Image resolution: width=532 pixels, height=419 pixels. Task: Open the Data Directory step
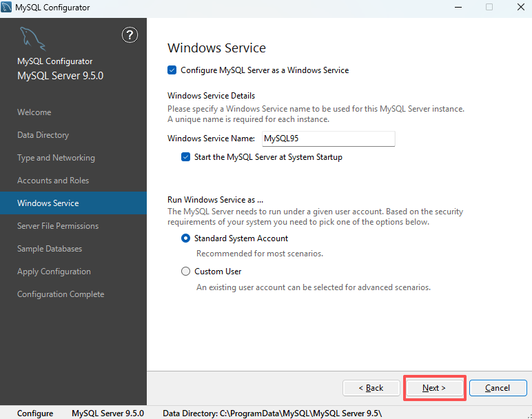pos(43,135)
